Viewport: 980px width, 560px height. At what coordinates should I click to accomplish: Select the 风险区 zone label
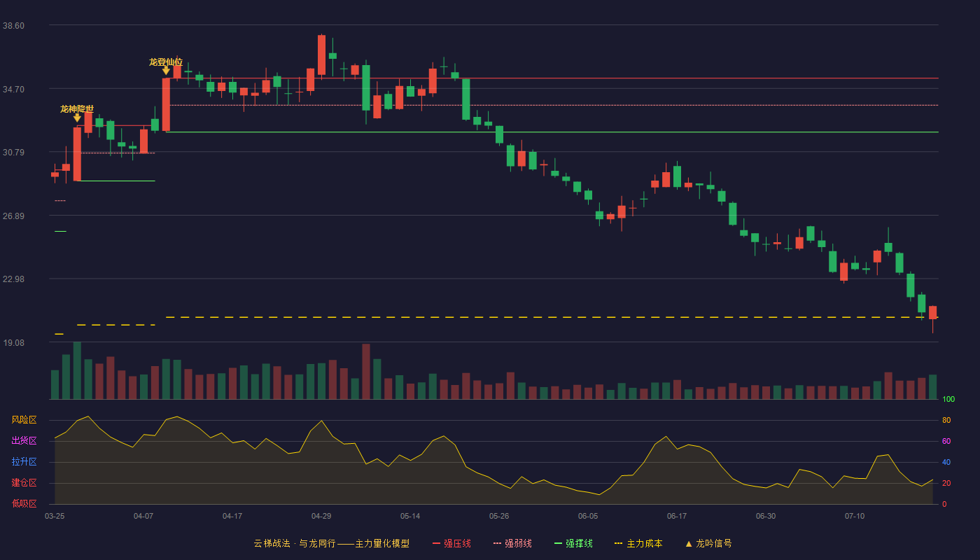(x=24, y=420)
